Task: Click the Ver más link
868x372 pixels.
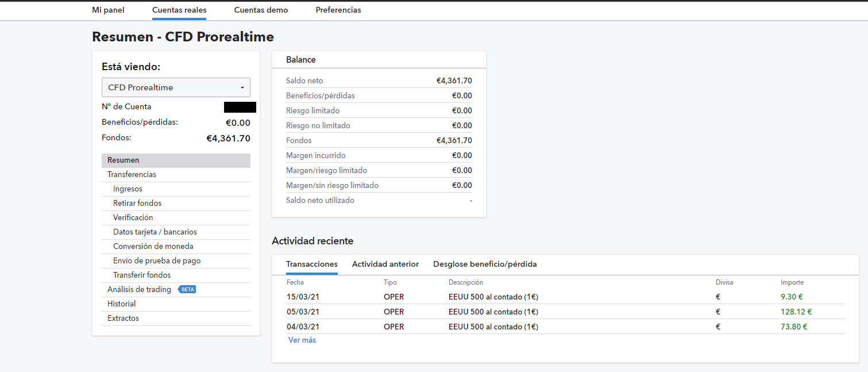Action: coord(302,340)
